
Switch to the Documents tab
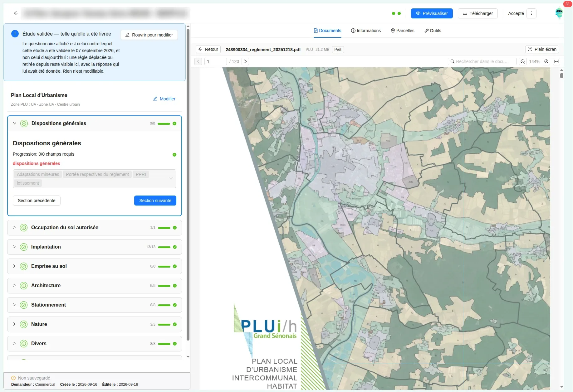pos(327,31)
